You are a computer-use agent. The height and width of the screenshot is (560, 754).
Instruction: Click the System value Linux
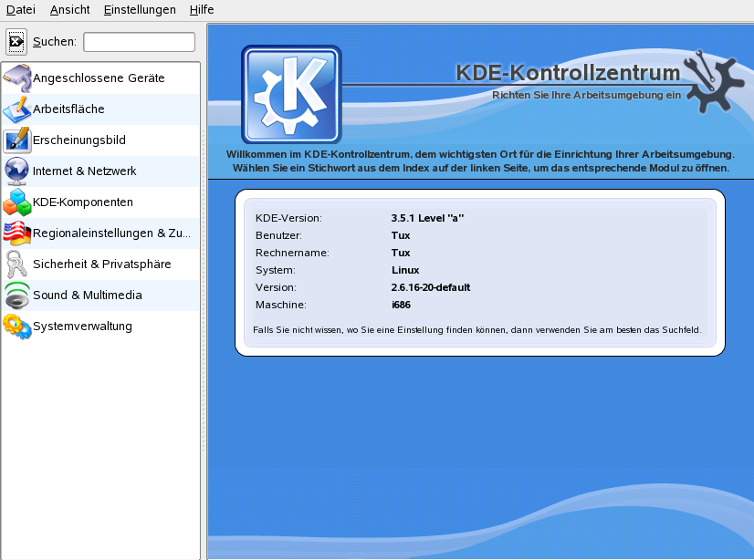point(405,270)
